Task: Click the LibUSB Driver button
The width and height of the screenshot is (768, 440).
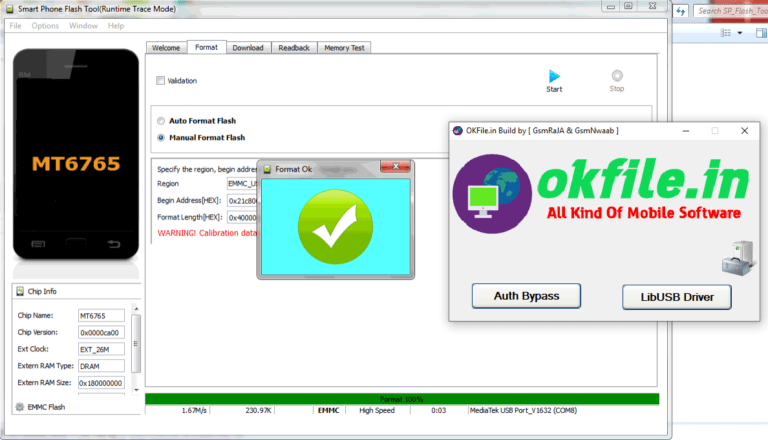Action: 677,297
